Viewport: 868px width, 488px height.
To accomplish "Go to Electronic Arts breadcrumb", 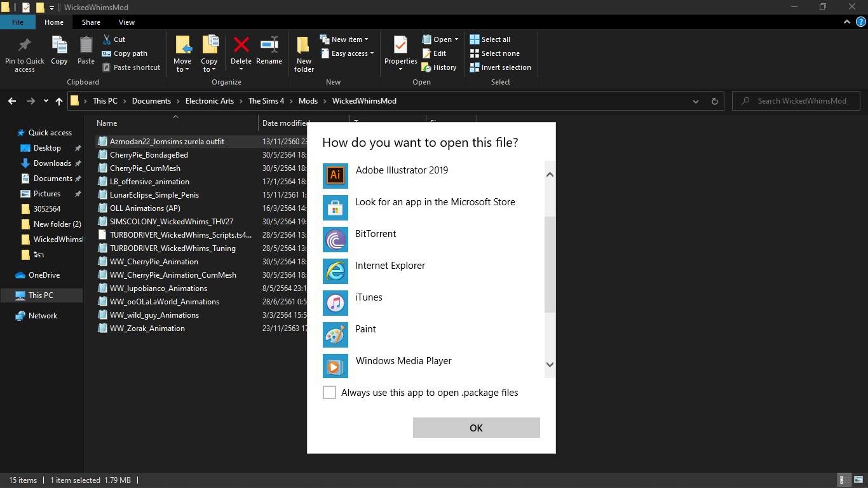I will pos(210,101).
